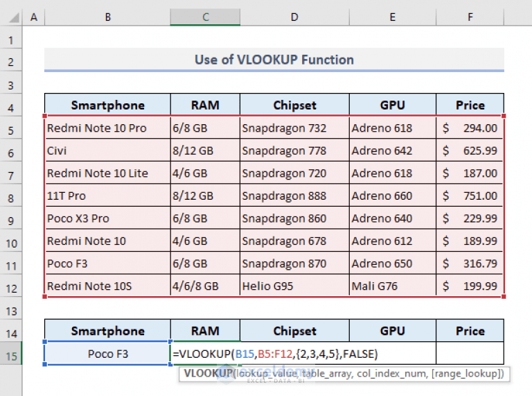This screenshot has width=532, height=396.
Task: Select the 'Poco F3' cell in row 11
Action: coord(107,264)
